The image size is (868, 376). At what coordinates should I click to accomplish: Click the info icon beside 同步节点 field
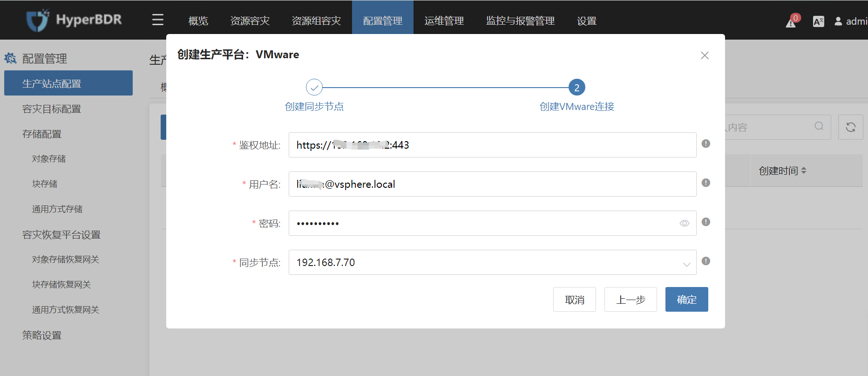pos(706,261)
